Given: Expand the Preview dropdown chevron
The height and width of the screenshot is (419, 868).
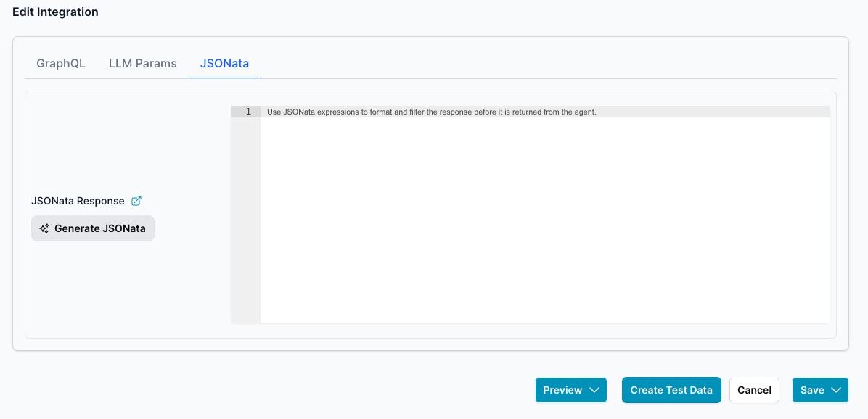Looking at the screenshot, I should pos(594,390).
